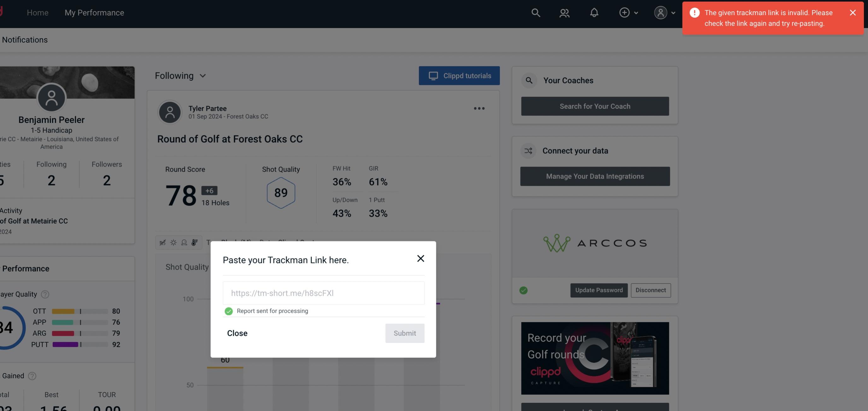Click the shot quality hexagon icon
This screenshot has width=868, height=411.
coord(281,192)
